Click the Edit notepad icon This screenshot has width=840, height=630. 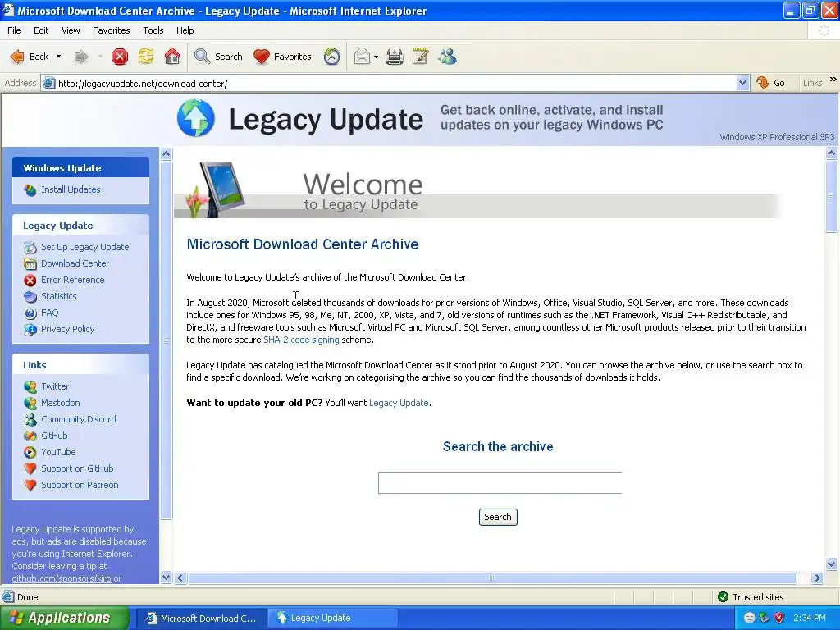tap(421, 57)
